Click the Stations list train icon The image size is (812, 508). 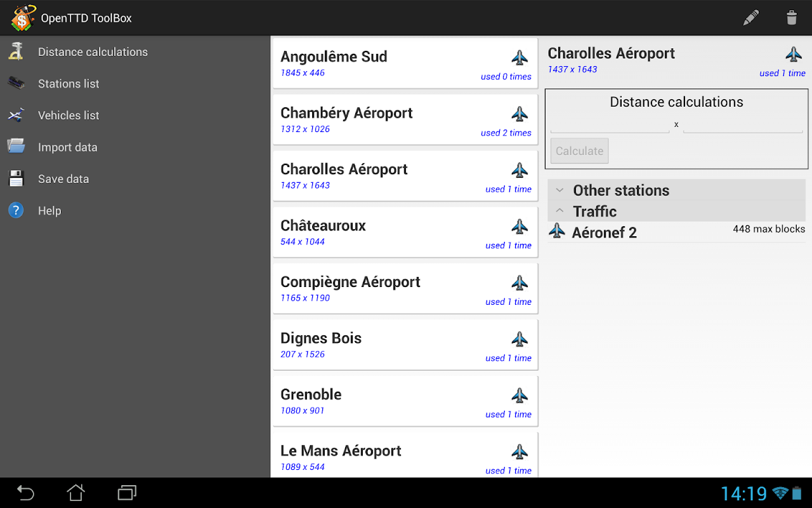[16, 83]
